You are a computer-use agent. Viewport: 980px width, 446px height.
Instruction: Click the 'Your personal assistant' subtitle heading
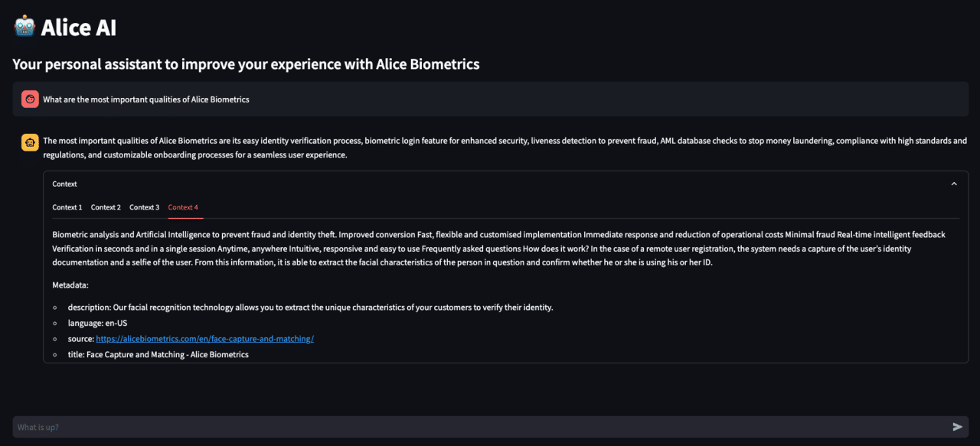246,64
